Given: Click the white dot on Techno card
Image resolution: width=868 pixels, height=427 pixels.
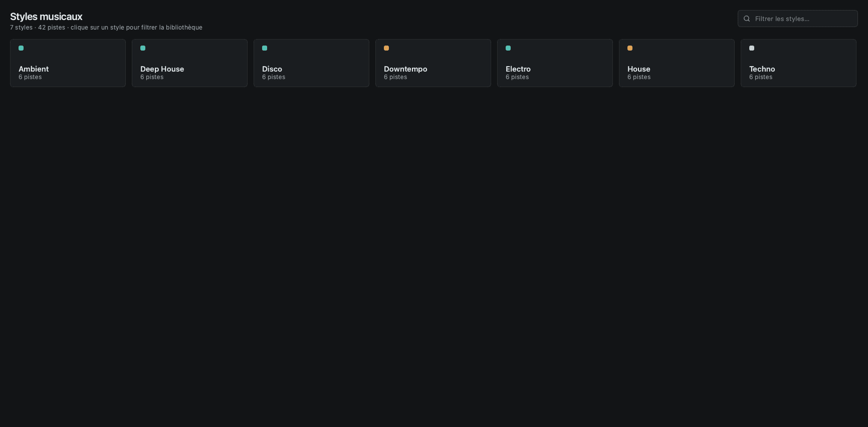Looking at the screenshot, I should 752,48.
